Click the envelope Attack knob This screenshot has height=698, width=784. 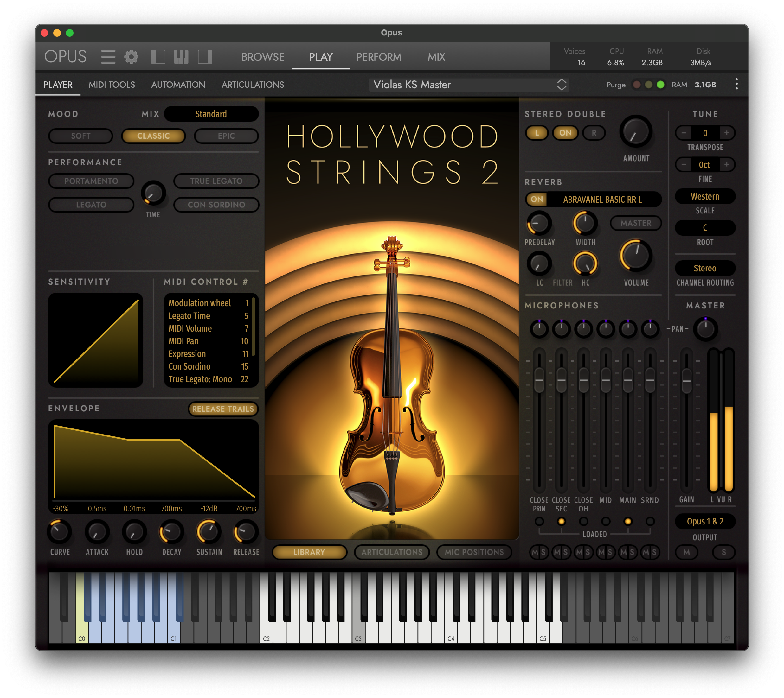click(97, 531)
